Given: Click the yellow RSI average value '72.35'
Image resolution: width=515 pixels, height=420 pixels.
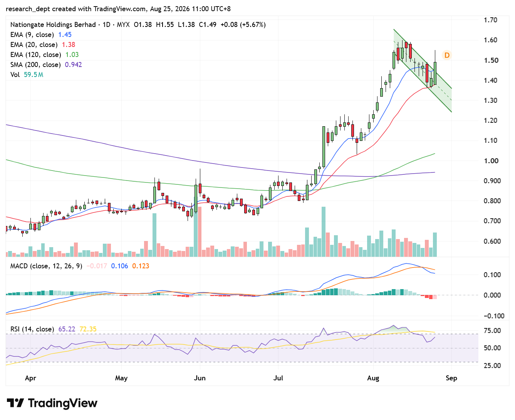Looking at the screenshot, I should click(88, 329).
